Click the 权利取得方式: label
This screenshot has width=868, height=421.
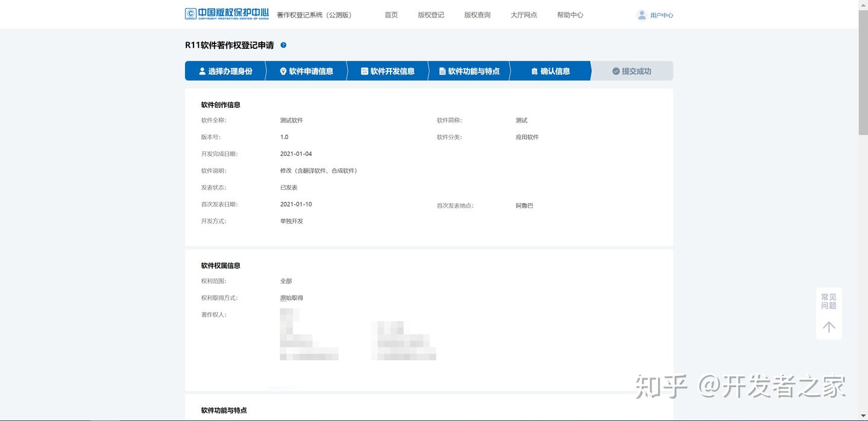coord(219,298)
